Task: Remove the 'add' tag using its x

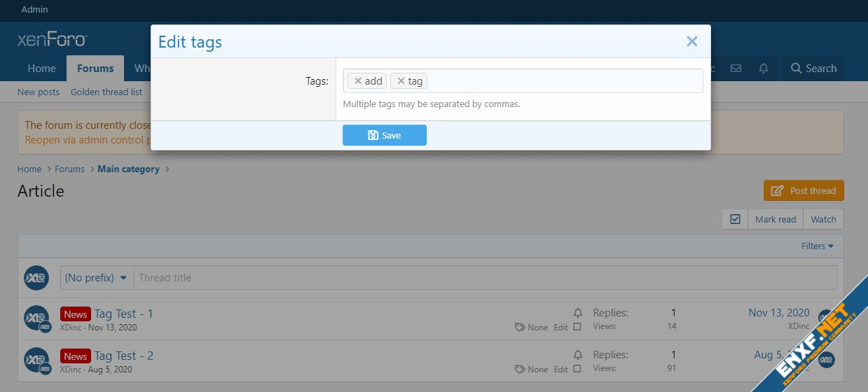Action: 357,81
